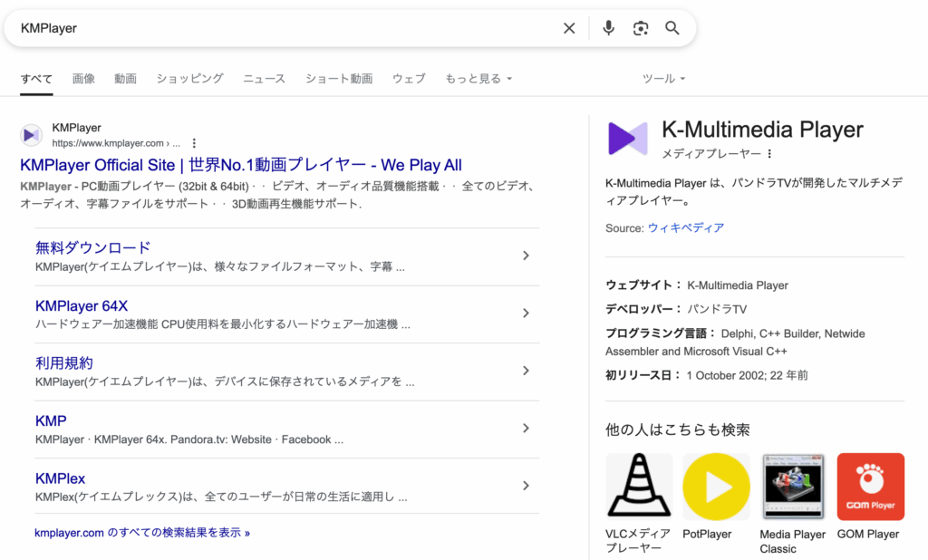Open the KMPlayer Official Site result title
This screenshot has width=928, height=560.
point(241,165)
